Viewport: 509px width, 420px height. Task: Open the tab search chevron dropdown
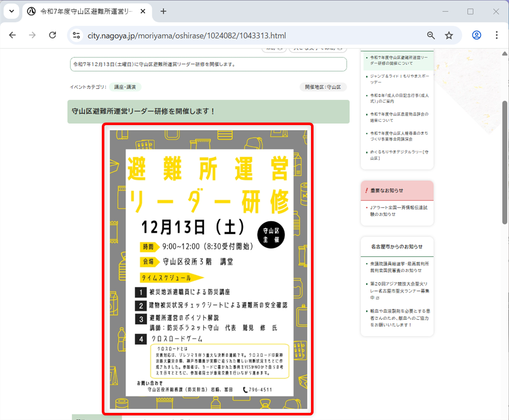(11, 10)
